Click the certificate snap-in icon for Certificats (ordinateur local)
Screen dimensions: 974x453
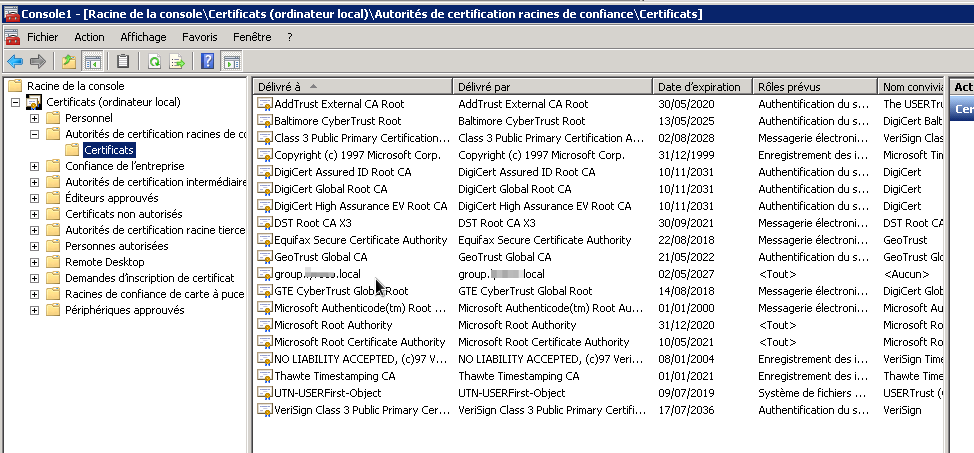point(34,102)
